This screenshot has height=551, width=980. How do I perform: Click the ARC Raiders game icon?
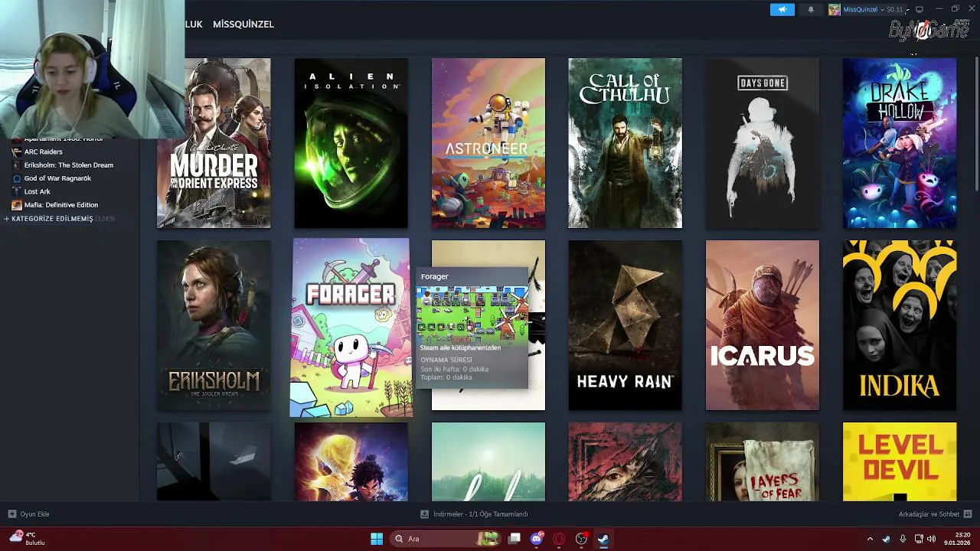click(17, 152)
